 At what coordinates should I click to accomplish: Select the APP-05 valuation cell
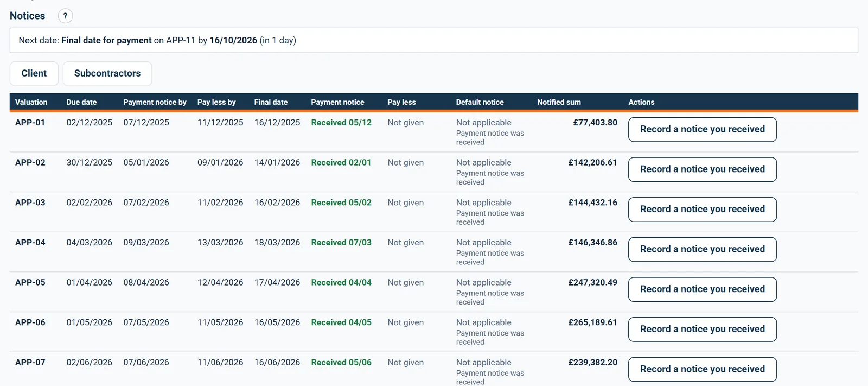pos(30,283)
